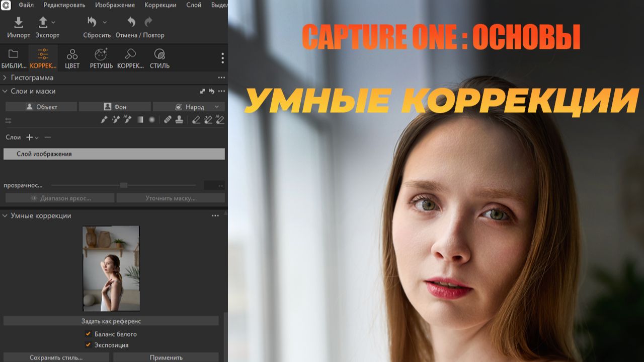Click the redo (Повтор) arrow
This screenshot has height=362, width=644.
click(x=148, y=22)
